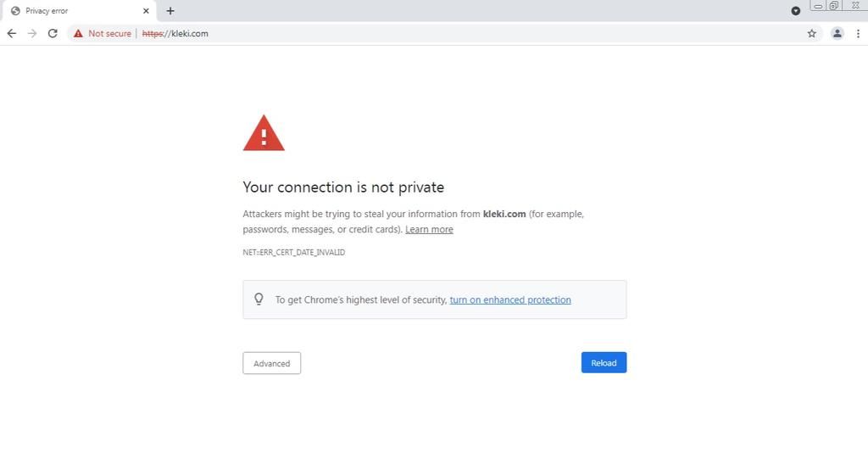Open the profile avatar icon
868x464 pixels.
tap(837, 33)
